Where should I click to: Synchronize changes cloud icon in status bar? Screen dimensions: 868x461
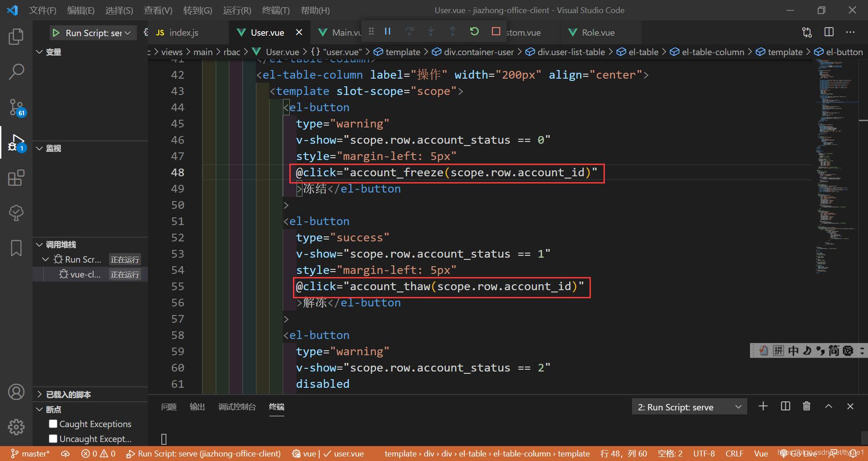pos(66,453)
